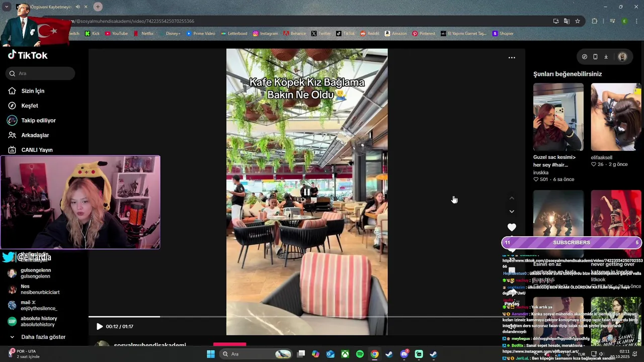The height and width of the screenshot is (362, 644).
Task: Open the Windows Start menu
Action: 211,354
